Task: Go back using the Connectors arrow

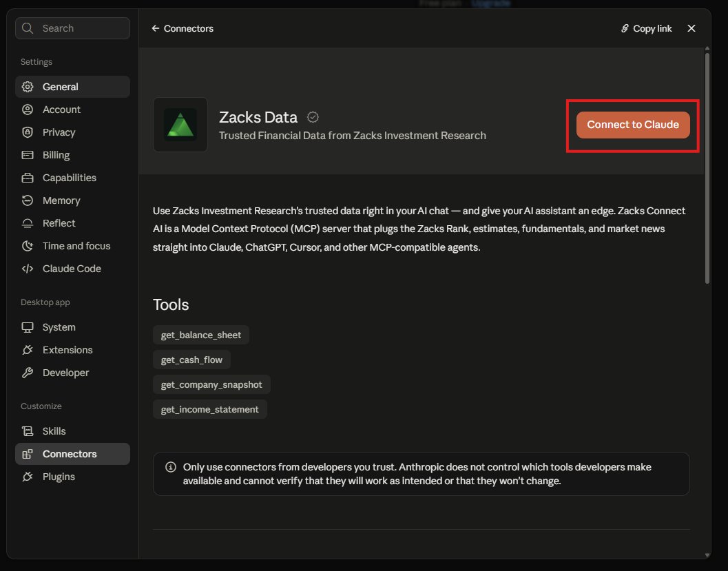Action: click(156, 28)
